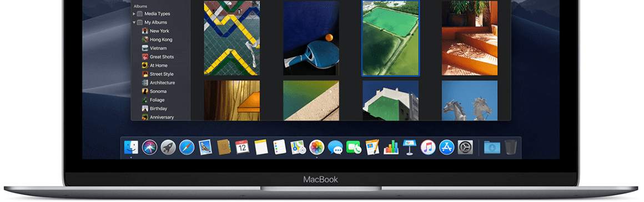Select the My Albums folder row
Image resolution: width=644 pixels, height=202 pixels.
pyautogui.click(x=161, y=22)
